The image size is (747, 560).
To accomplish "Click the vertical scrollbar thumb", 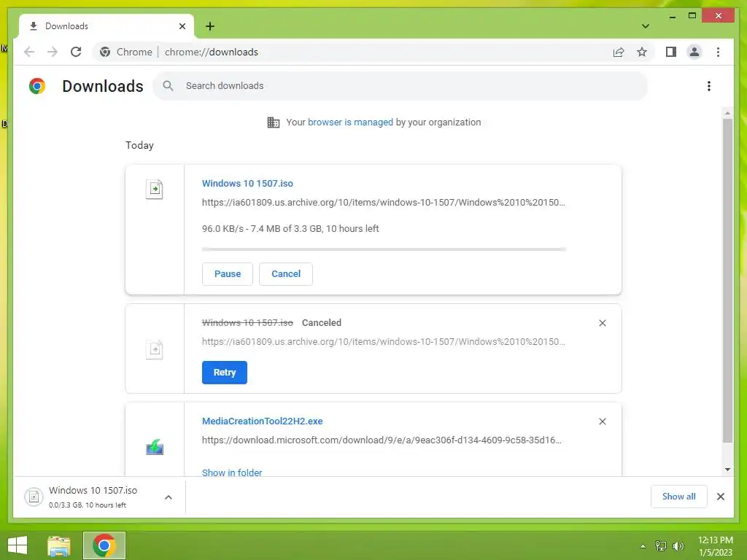I will click(x=727, y=281).
